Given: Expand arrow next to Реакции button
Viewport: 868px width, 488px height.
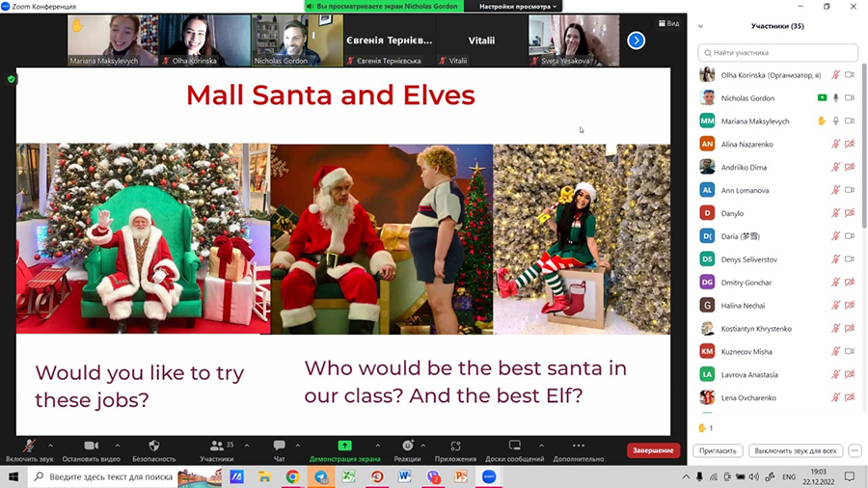Looking at the screenshot, I should pyautogui.click(x=423, y=446).
